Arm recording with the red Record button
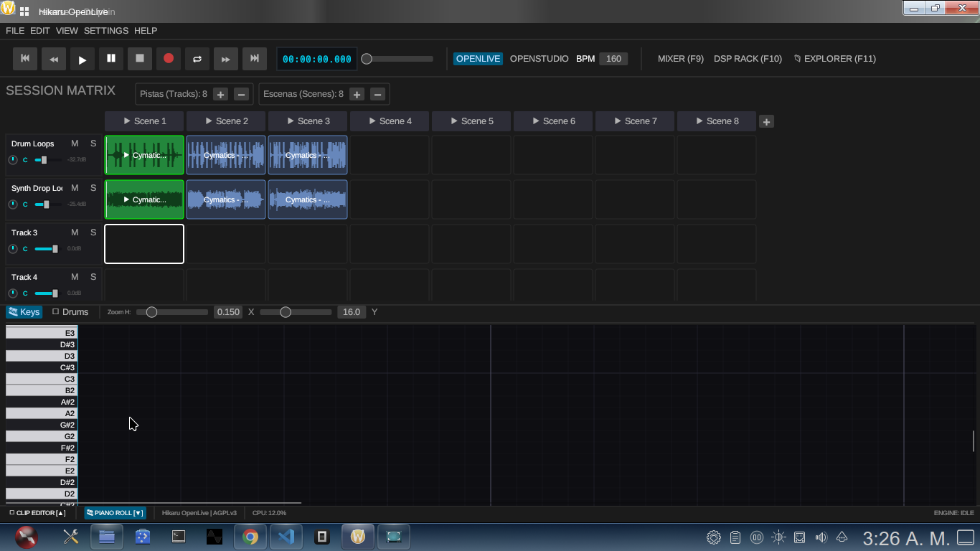The height and width of the screenshot is (551, 980). [x=169, y=59]
